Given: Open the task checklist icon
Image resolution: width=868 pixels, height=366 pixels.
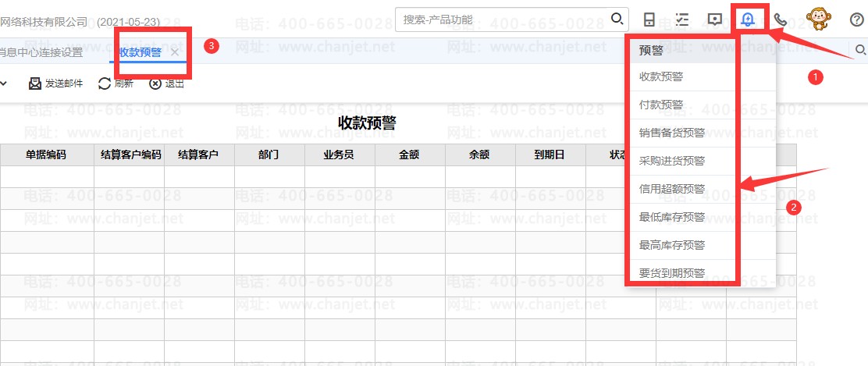Looking at the screenshot, I should [x=681, y=20].
